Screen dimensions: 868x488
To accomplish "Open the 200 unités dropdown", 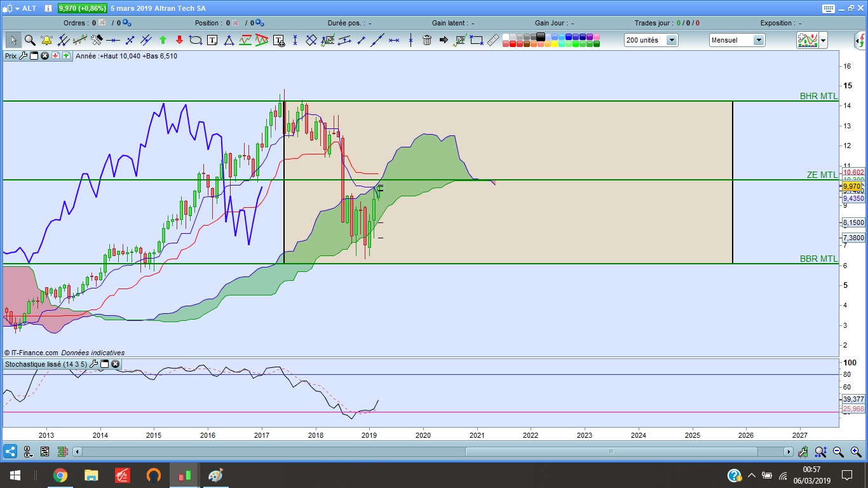I will [651, 40].
